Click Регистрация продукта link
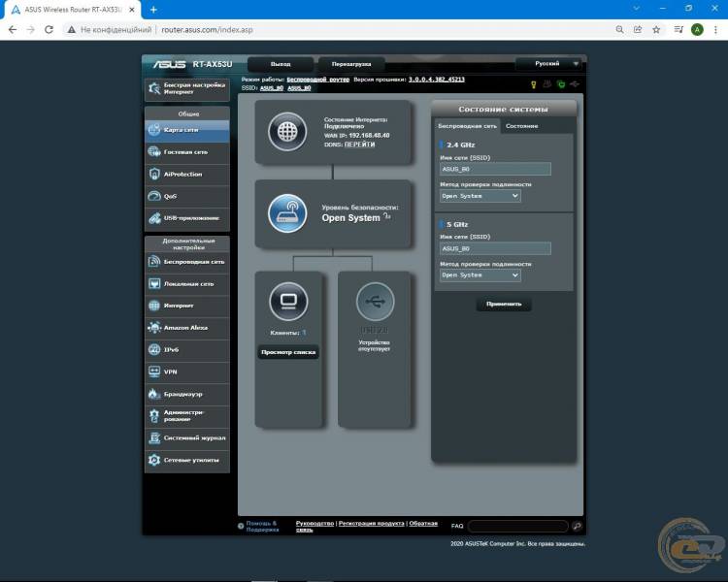Screen dimensions: 728x582 [372, 523]
